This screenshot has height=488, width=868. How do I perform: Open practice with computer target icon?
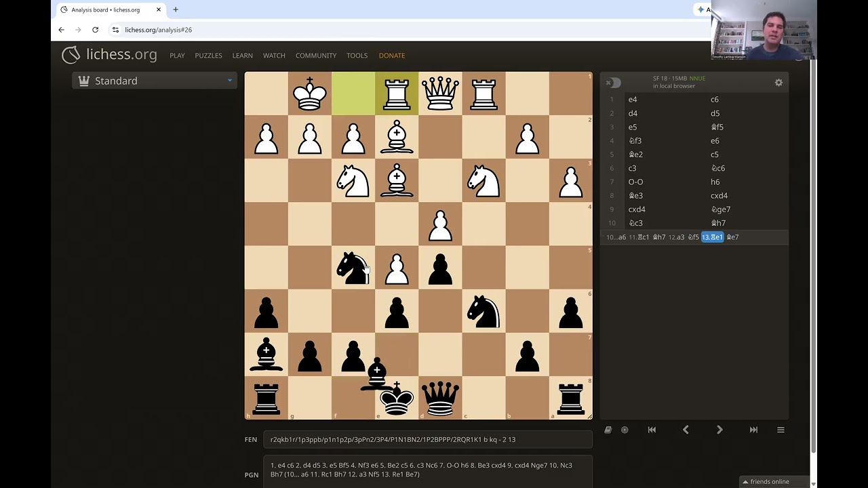[x=625, y=430]
